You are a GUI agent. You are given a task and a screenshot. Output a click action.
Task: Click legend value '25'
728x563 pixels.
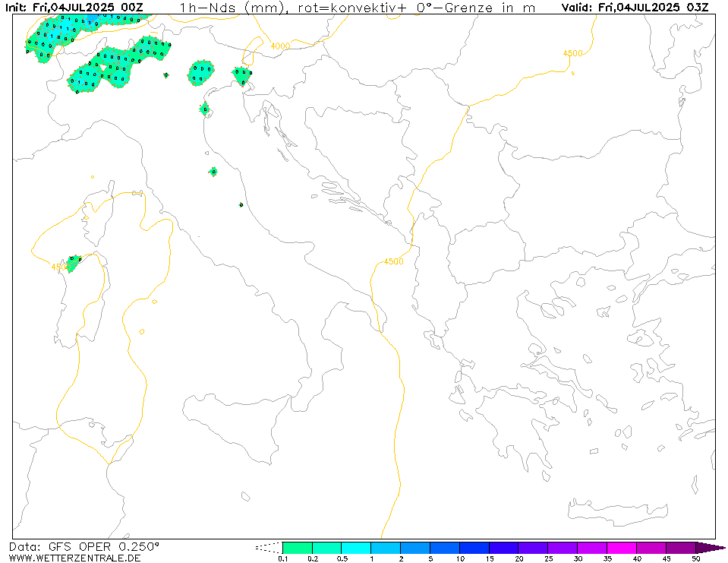tap(548, 558)
